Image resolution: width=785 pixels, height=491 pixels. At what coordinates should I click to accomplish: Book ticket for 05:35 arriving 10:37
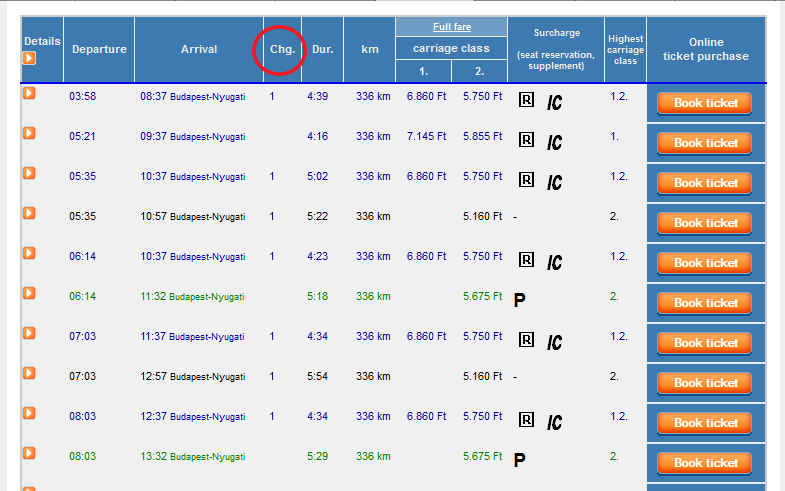click(705, 183)
